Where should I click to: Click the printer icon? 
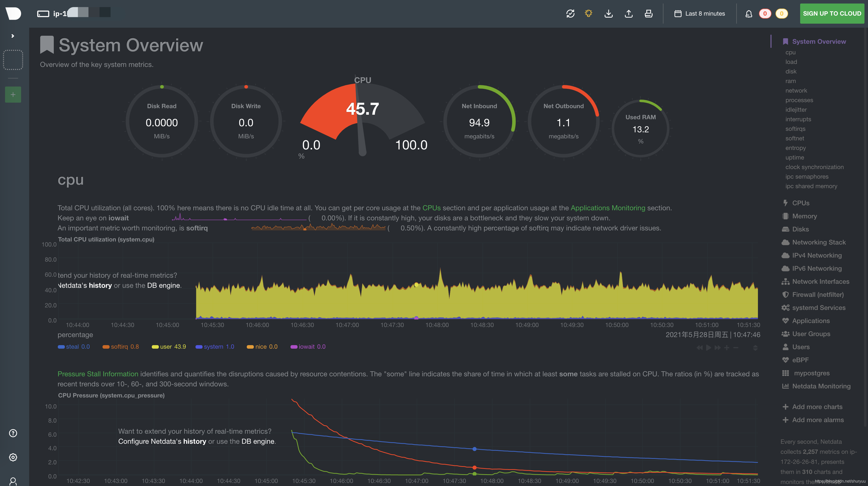[648, 14]
